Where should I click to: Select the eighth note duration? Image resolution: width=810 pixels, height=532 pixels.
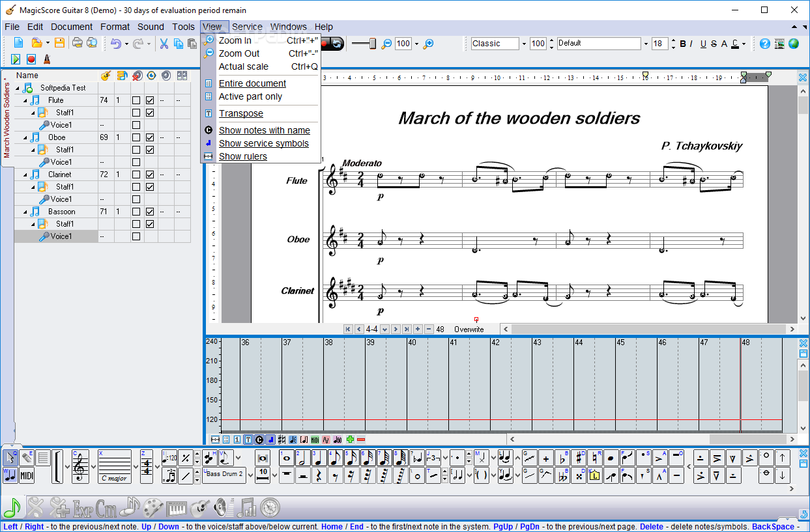336,458
